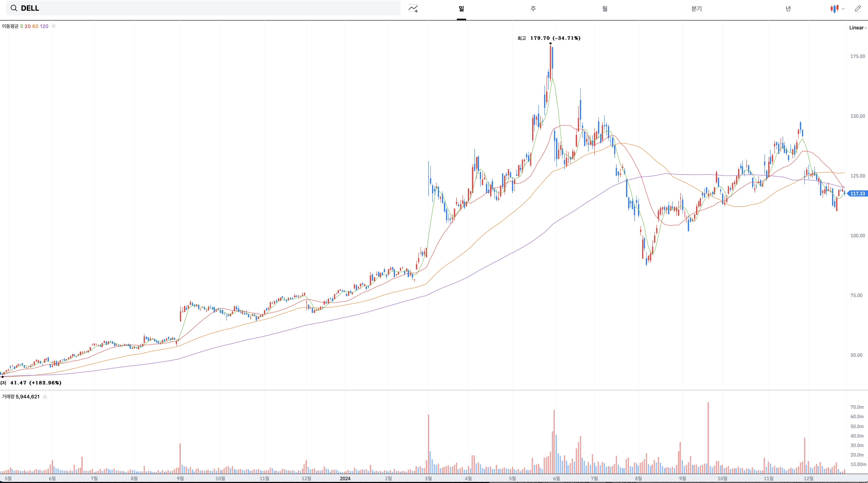Open the chart type dropdown arrow
Viewport: 868px width, 483px height.
click(x=843, y=9)
